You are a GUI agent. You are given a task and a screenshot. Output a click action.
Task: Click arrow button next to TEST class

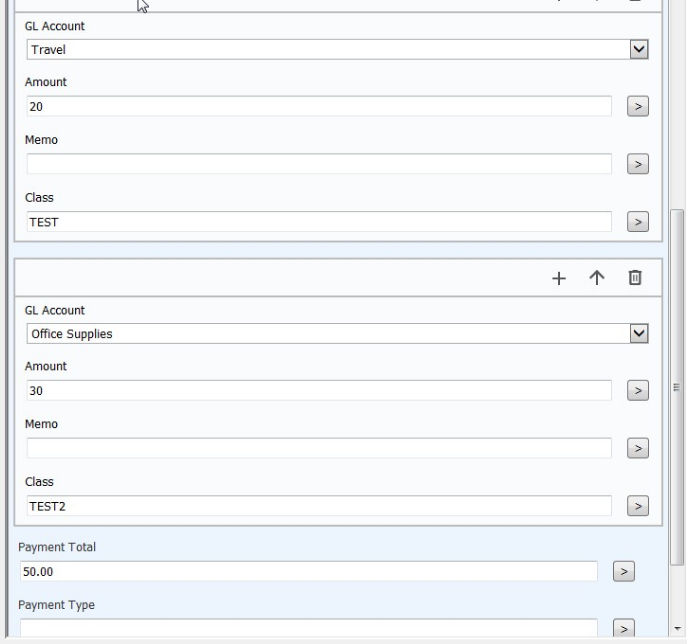pyautogui.click(x=637, y=222)
